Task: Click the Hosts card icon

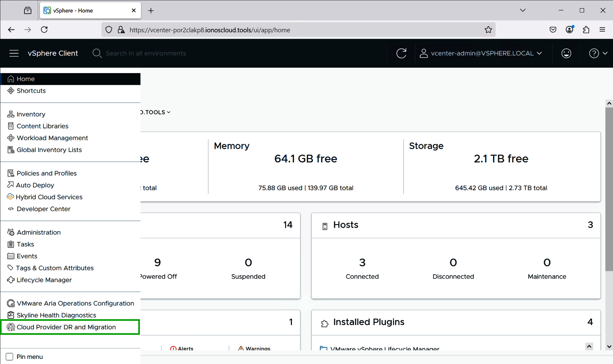Action: [325, 226]
